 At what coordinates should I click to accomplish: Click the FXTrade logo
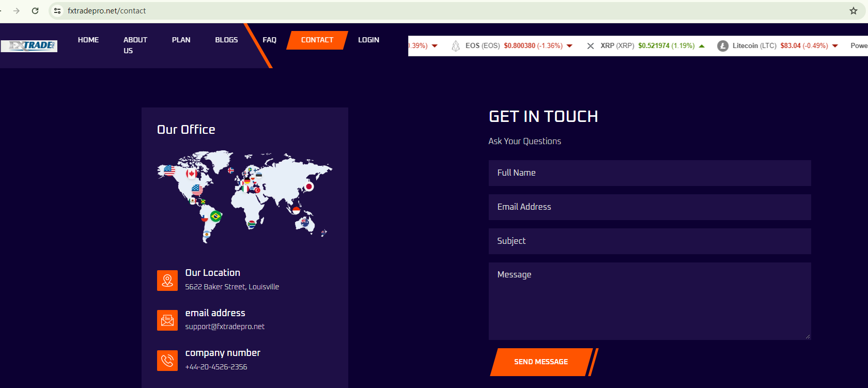[x=29, y=46]
